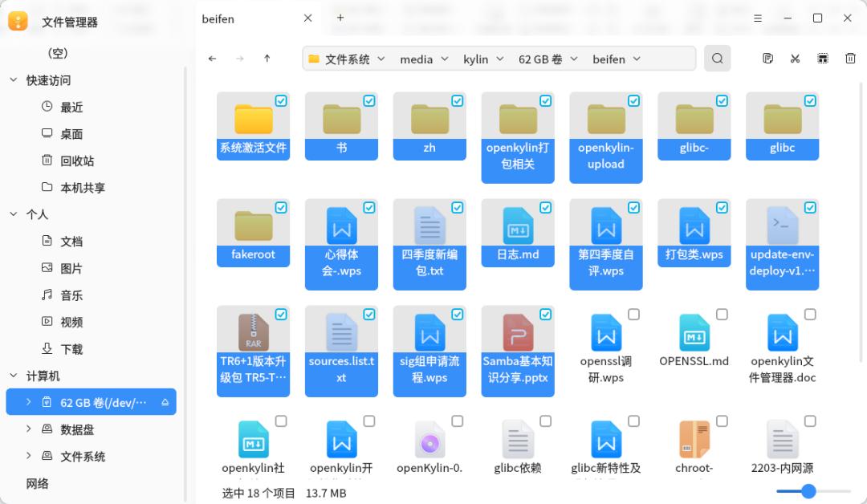Check the OPENSSL.md file checkbox
867x504 pixels.
(x=721, y=314)
